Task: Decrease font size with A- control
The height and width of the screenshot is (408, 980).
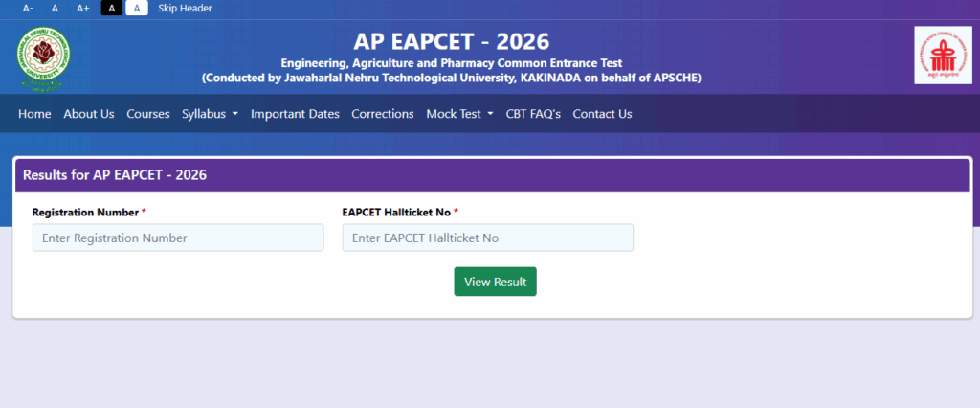Action: (28, 8)
